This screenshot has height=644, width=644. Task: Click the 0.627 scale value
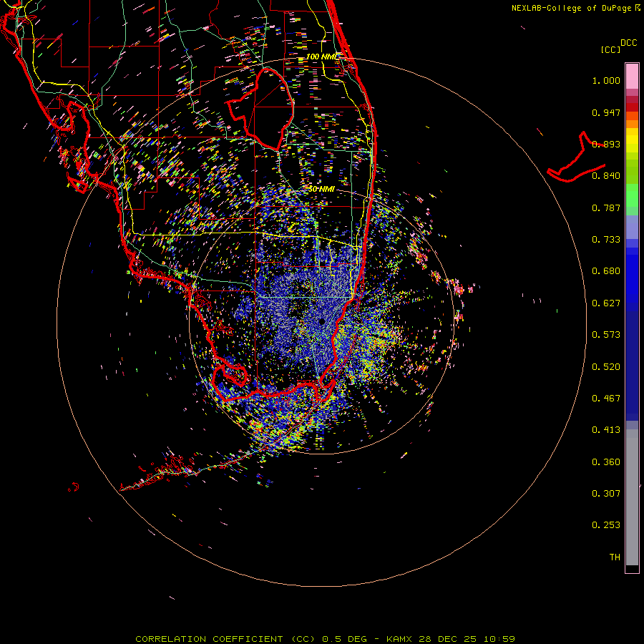pos(606,303)
